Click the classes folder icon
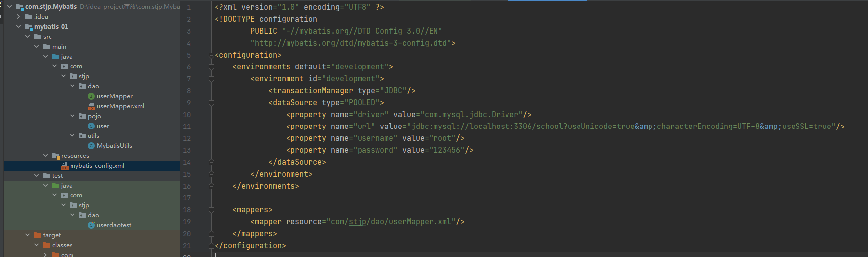 point(47,245)
